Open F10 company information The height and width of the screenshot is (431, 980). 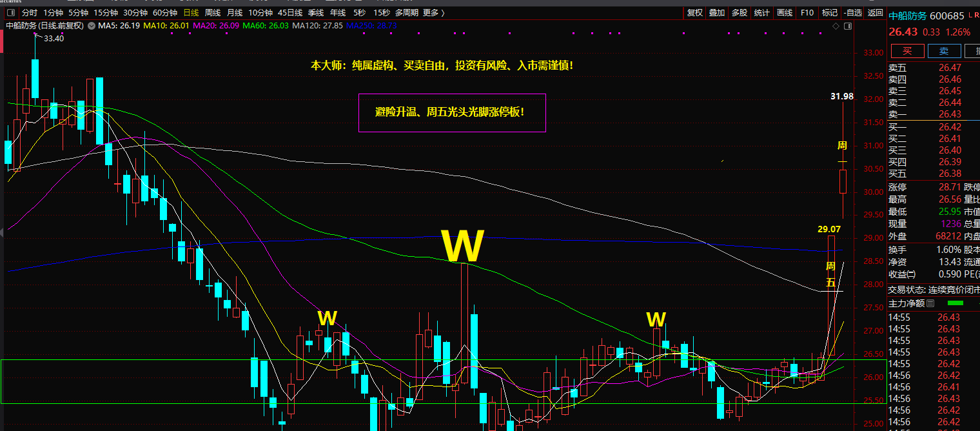click(x=807, y=12)
